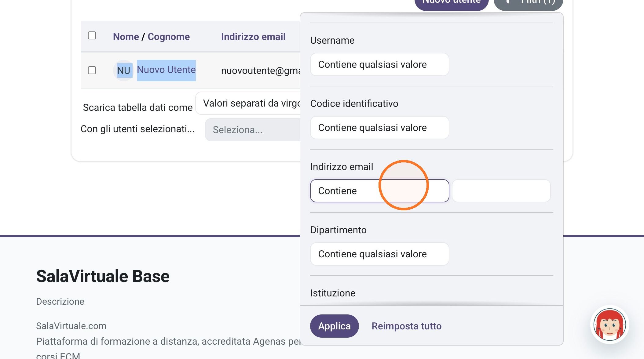Click the Applica button
The image size is (644, 359).
(334, 326)
